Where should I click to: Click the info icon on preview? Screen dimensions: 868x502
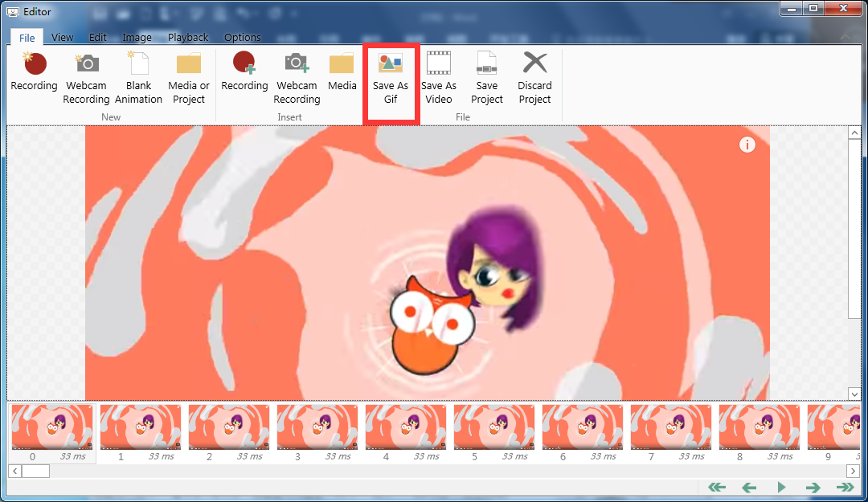[x=747, y=145]
